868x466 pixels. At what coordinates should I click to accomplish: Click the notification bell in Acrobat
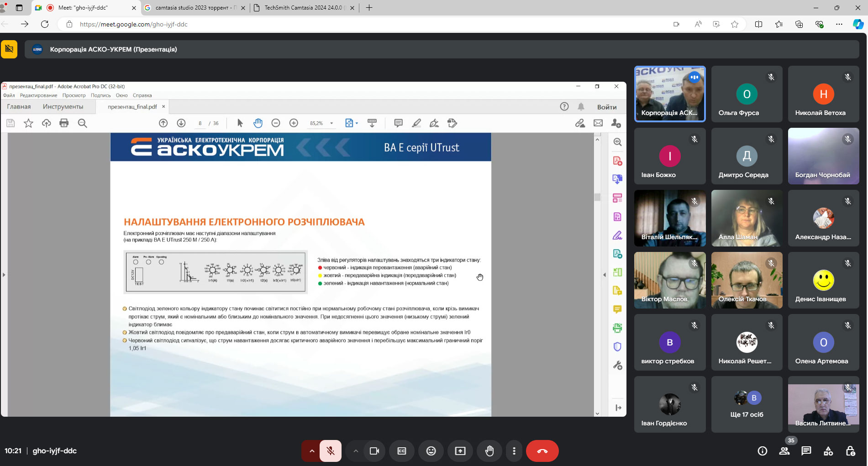[581, 107]
